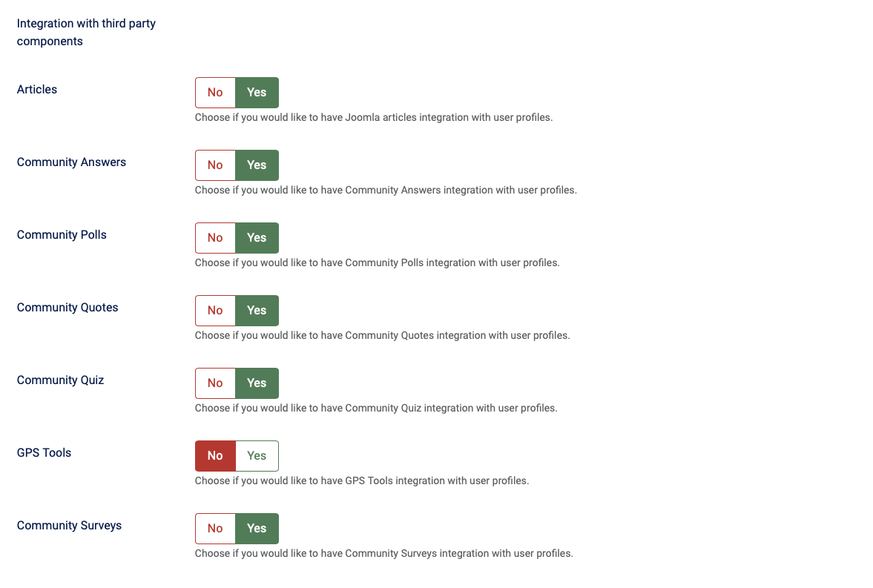Click the Community Surveys label
Image resolution: width=873 pixels, height=588 pixels.
tap(69, 526)
